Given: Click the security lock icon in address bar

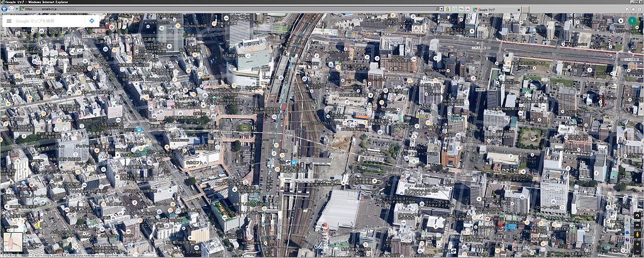Looking at the screenshot, I should tap(447, 9).
